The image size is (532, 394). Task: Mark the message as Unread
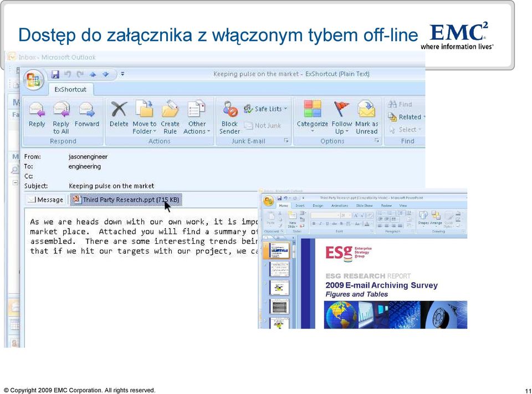click(x=366, y=118)
